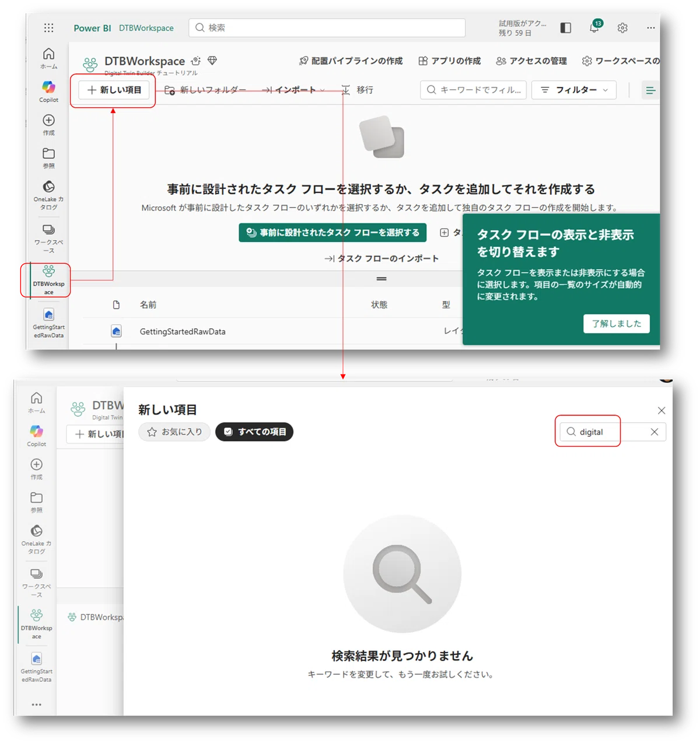Toggle the side pane layout icon in header
This screenshot has width=700, height=743.
(x=565, y=28)
